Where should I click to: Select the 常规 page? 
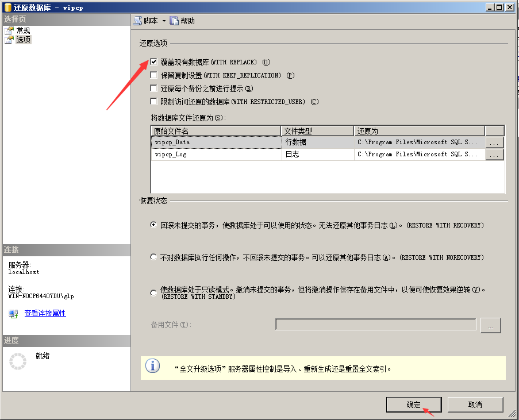[23, 30]
